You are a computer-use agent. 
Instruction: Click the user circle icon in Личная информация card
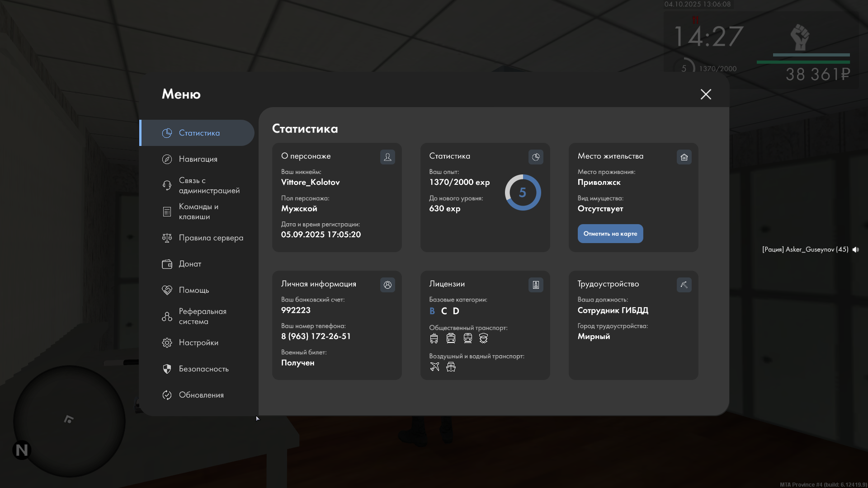(387, 285)
